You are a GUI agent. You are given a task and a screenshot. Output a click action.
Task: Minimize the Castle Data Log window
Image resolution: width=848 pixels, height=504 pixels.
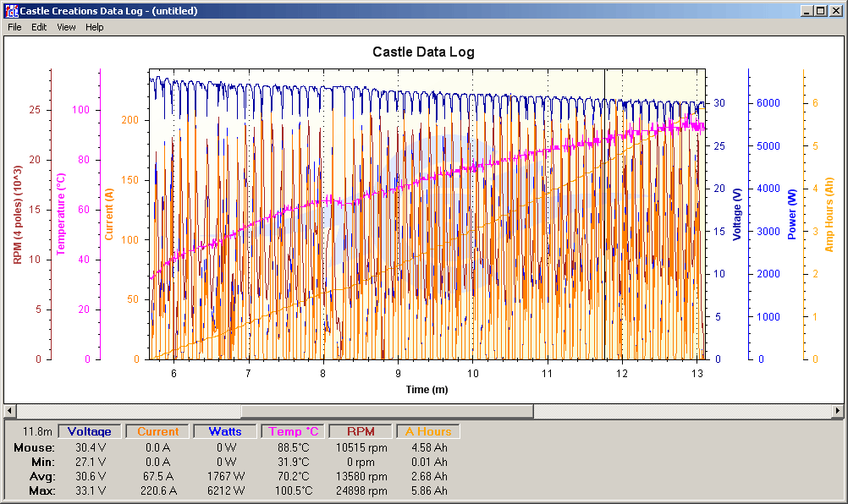[x=807, y=11]
